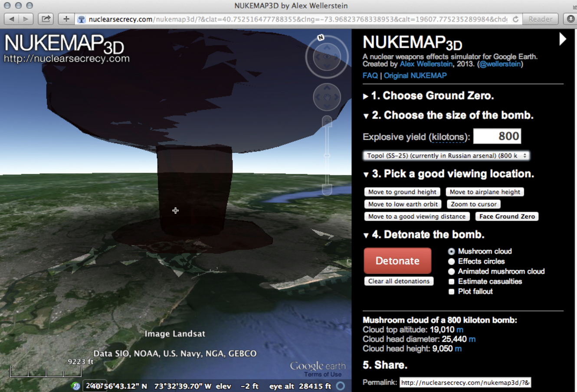Screen dimensions: 577x392
Task: Pan map down with move joystick arrow
Action: pyautogui.click(x=327, y=106)
